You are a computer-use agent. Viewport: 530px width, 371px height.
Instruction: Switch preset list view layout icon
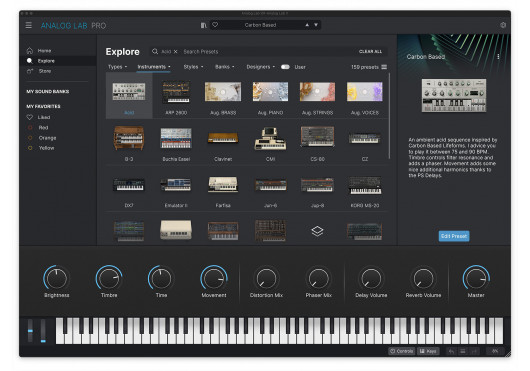pos(384,67)
